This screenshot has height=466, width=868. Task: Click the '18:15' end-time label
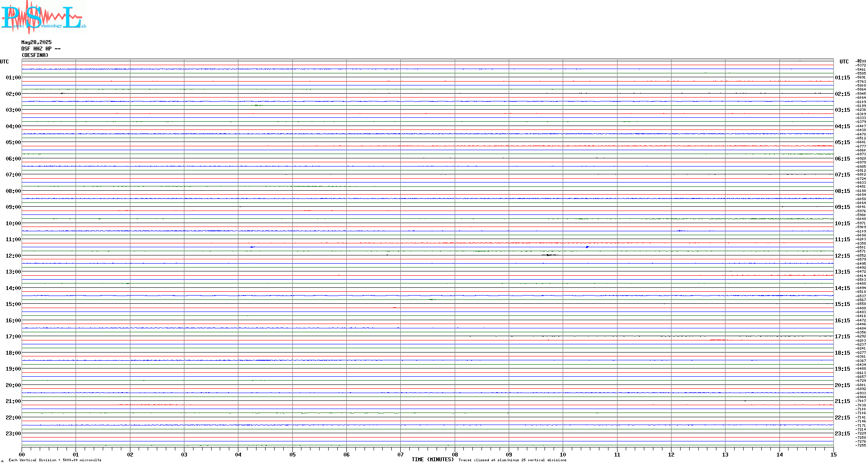843,353
